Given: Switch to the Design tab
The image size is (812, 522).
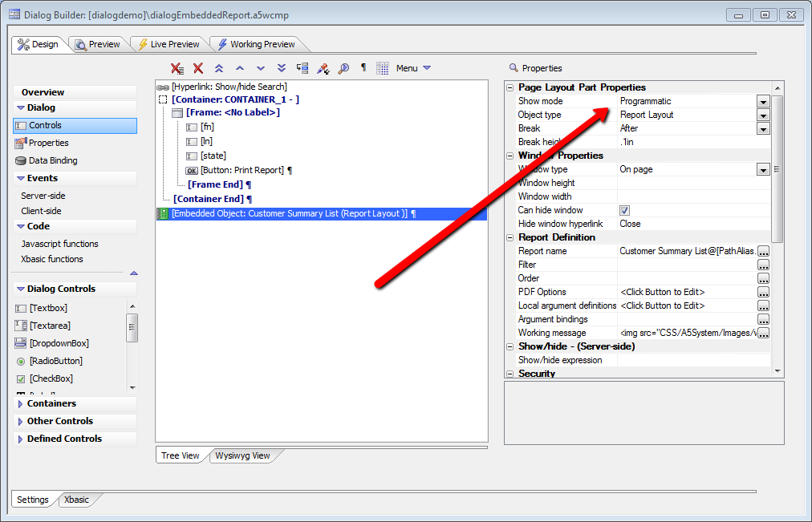Looking at the screenshot, I should 38,44.
